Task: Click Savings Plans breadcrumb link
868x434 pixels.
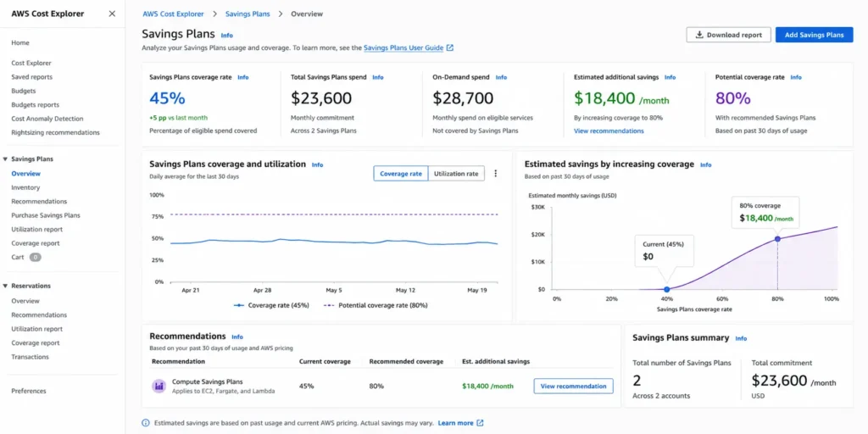Action: 248,14
